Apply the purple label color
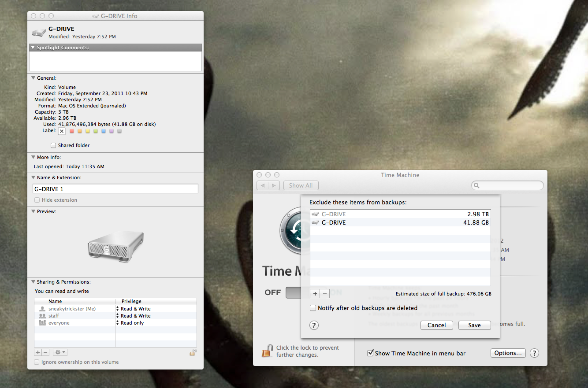 tap(112, 131)
